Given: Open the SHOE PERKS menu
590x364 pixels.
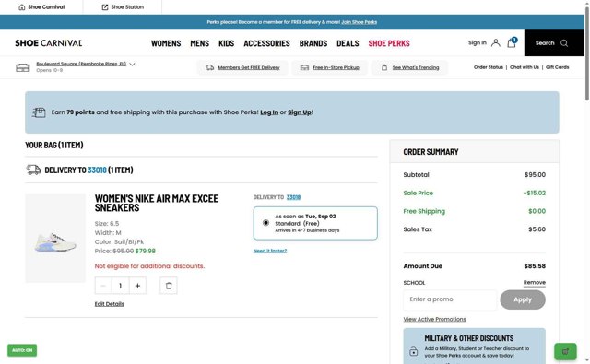Looking at the screenshot, I should click(389, 43).
